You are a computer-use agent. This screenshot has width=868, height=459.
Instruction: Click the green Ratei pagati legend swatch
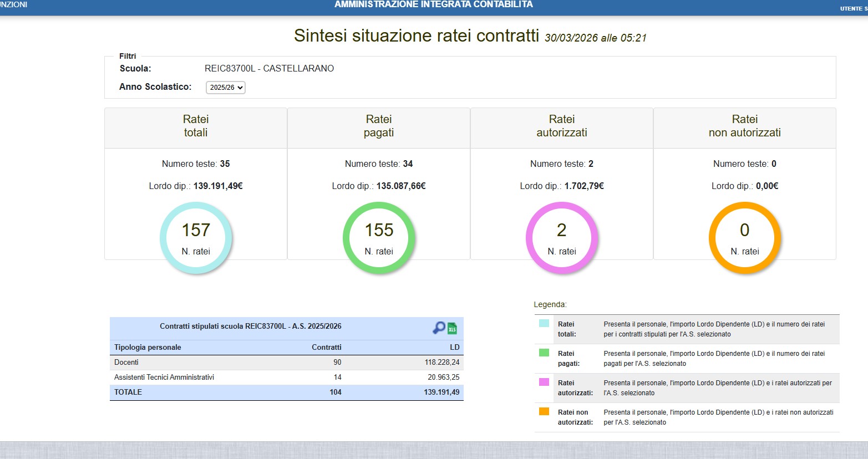pos(544,353)
